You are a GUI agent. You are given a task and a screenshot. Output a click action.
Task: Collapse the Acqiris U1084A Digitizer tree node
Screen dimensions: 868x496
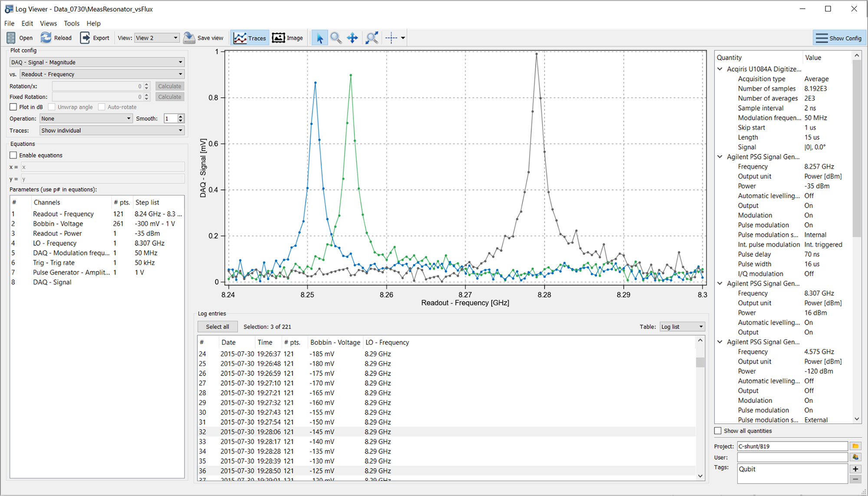[720, 69]
